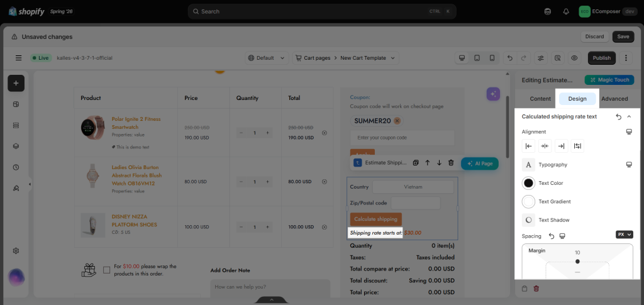The width and height of the screenshot is (644, 305).
Task: Open the PX unit dropdown
Action: click(625, 235)
